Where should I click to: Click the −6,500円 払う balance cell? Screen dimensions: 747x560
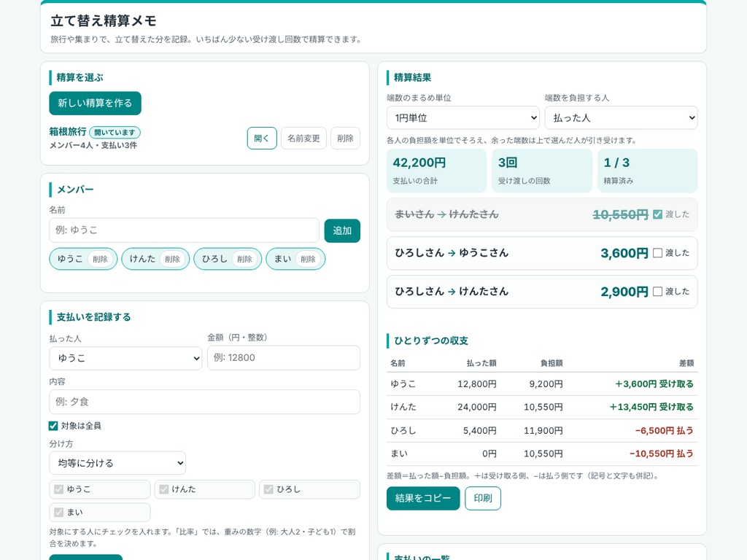click(664, 430)
